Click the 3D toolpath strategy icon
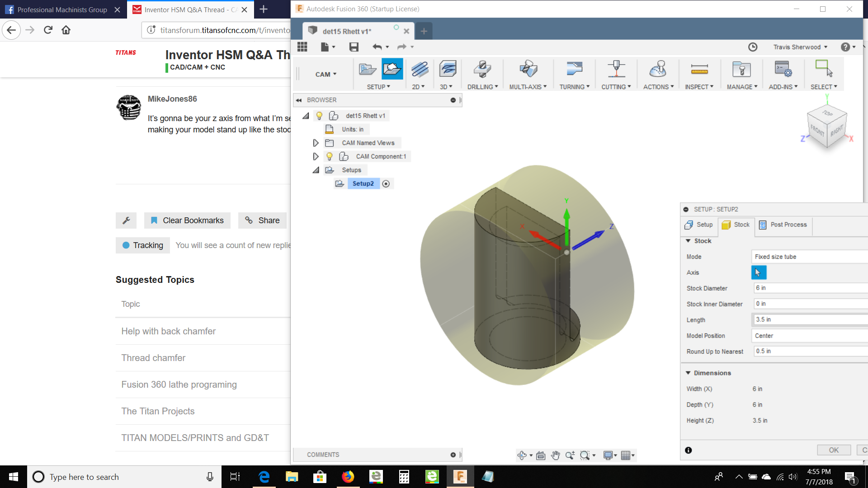868x488 pixels. tap(447, 69)
